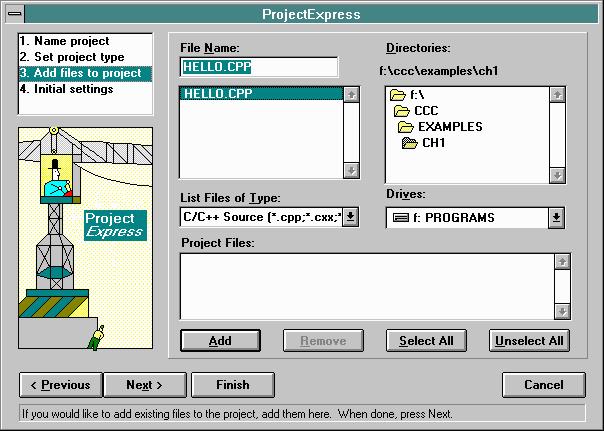Open the Drives dropdown arrow

(556, 218)
